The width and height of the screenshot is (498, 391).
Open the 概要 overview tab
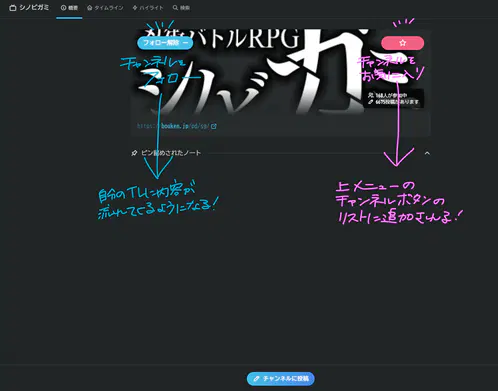tap(69, 8)
